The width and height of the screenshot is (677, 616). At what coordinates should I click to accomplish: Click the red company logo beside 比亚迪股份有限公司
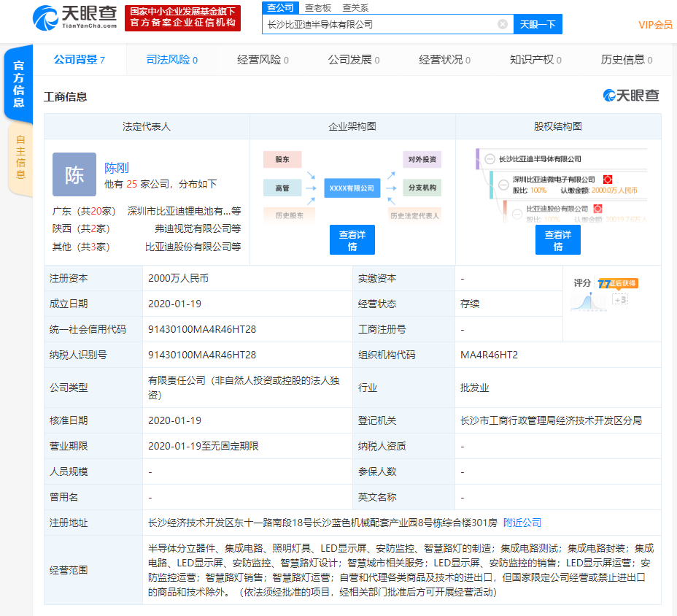[598, 208]
